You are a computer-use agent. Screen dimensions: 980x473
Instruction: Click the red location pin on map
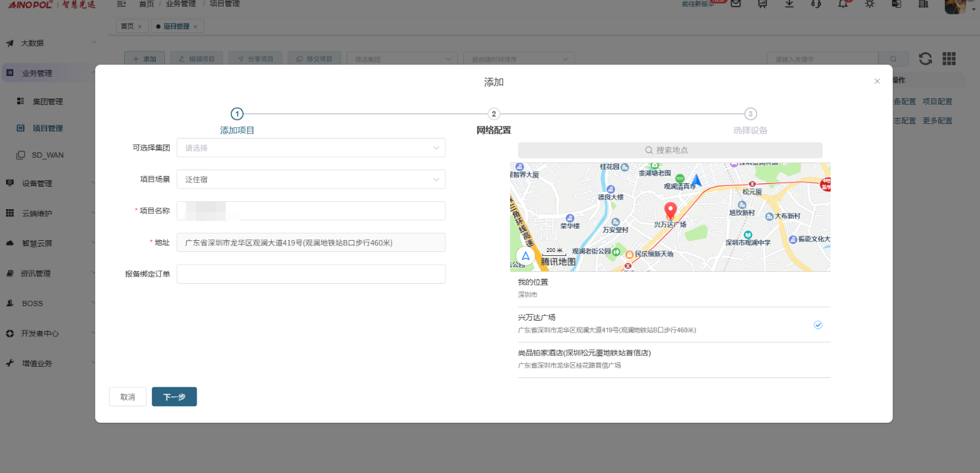point(670,211)
